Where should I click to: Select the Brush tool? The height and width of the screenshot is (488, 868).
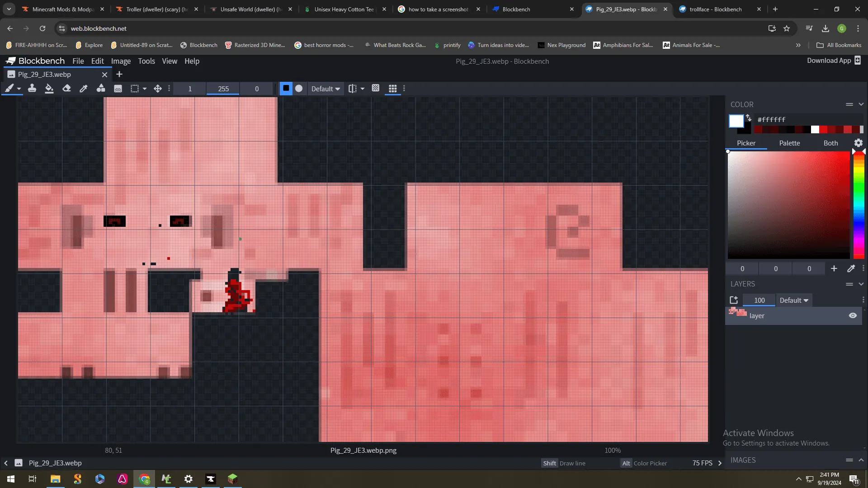click(x=10, y=89)
